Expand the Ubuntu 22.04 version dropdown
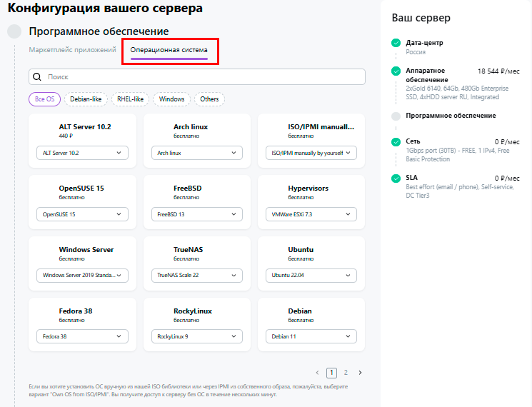This screenshot has width=532, height=407. click(311, 276)
